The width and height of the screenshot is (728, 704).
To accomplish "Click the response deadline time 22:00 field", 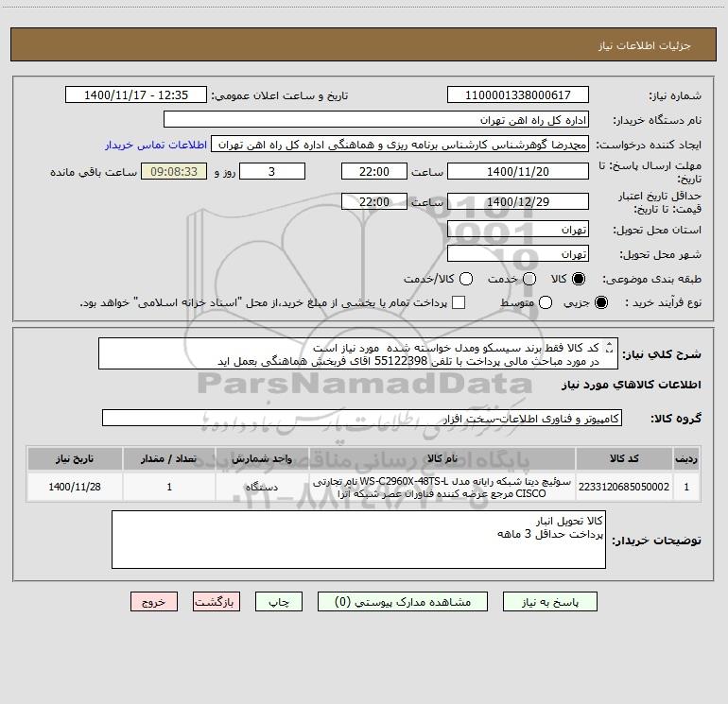I will (x=374, y=171).
